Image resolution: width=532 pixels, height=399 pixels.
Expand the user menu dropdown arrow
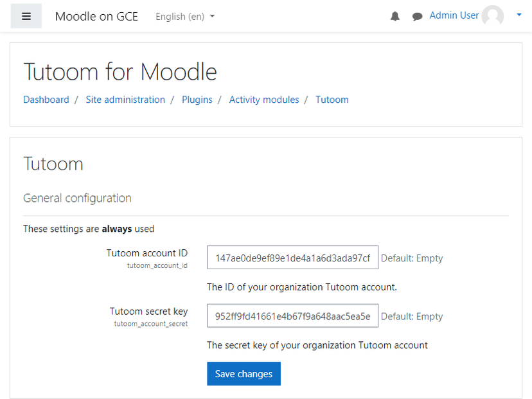click(519, 15)
